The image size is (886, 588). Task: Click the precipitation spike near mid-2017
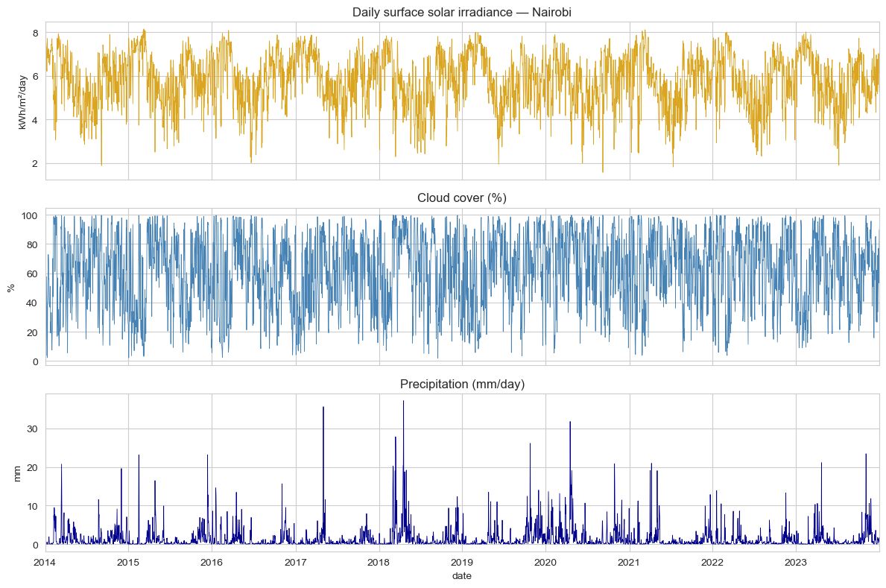tap(323, 408)
